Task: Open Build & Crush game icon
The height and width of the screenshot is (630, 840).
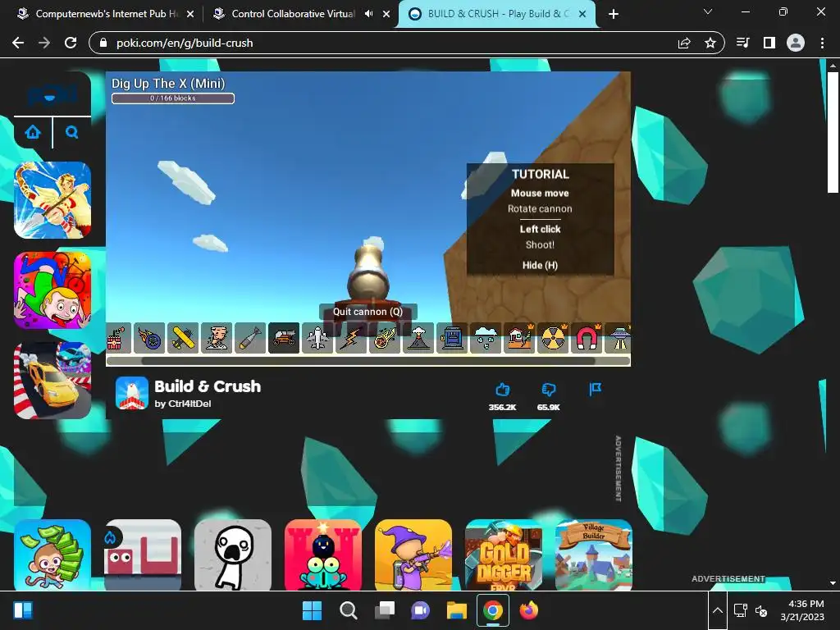Action: point(132,393)
